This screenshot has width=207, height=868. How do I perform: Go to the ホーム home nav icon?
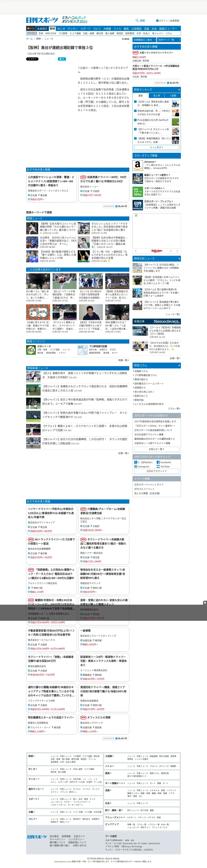(31, 29)
